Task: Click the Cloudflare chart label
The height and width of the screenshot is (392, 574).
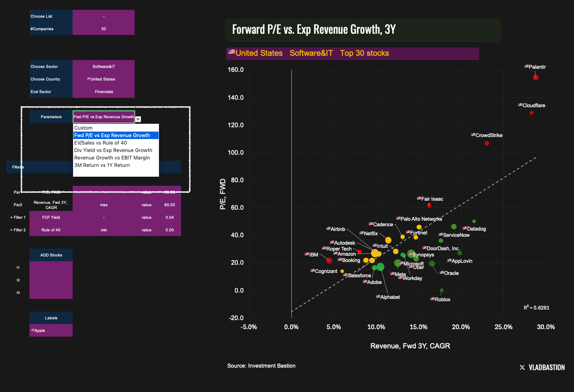Action: [532, 105]
